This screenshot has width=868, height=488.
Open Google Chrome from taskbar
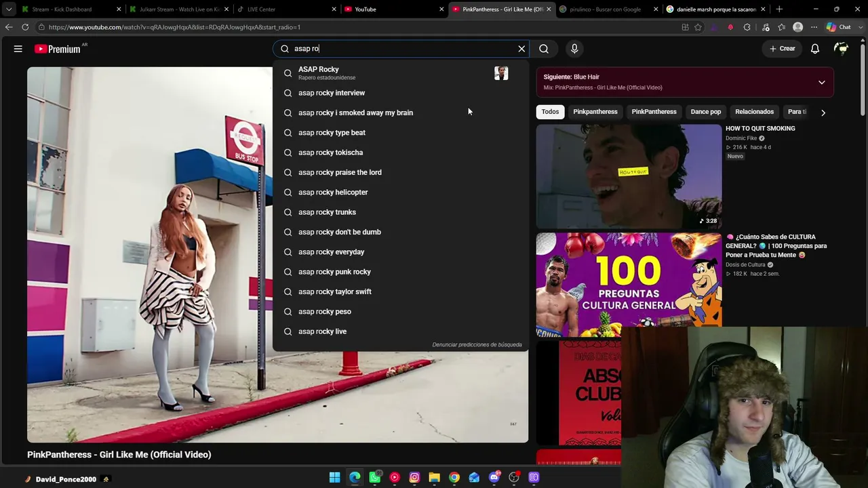tap(454, 477)
